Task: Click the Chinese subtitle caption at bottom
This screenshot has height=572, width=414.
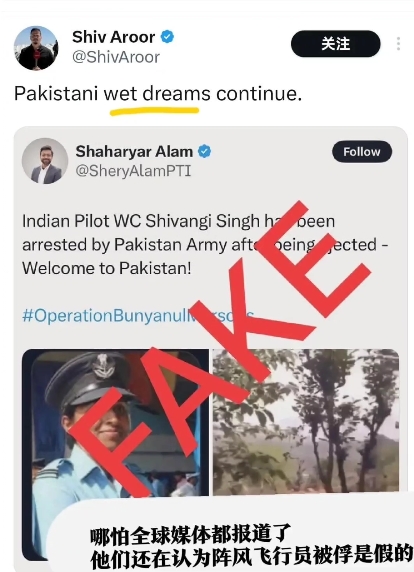Action: click(x=251, y=546)
